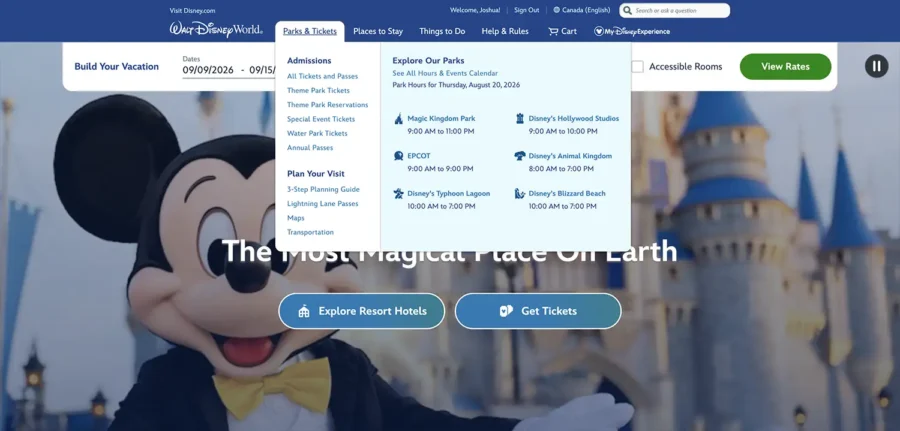Click the Plan Your Visit heading
This screenshot has height=431, width=900.
[316, 174]
